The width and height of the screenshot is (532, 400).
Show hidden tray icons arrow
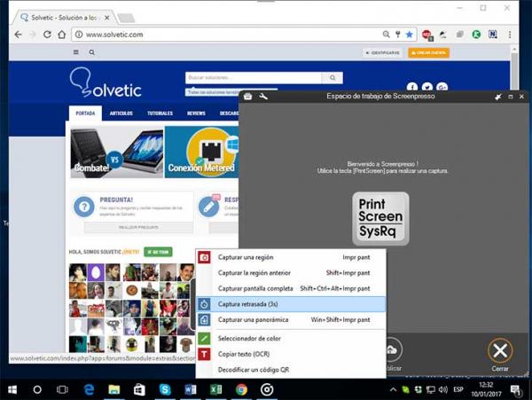[393, 389]
